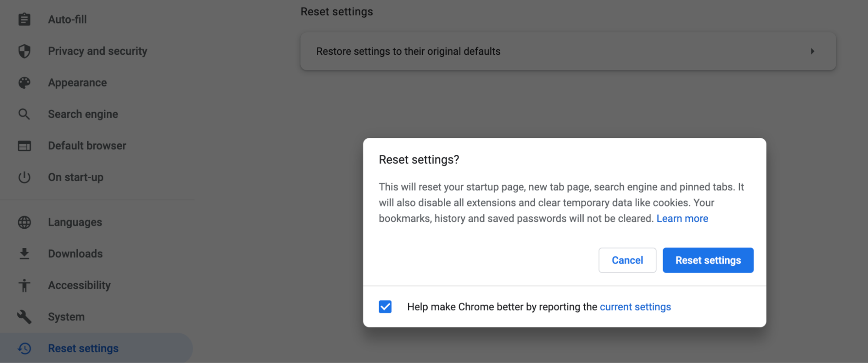
Task: Open Accessibility settings
Action: coord(79,285)
